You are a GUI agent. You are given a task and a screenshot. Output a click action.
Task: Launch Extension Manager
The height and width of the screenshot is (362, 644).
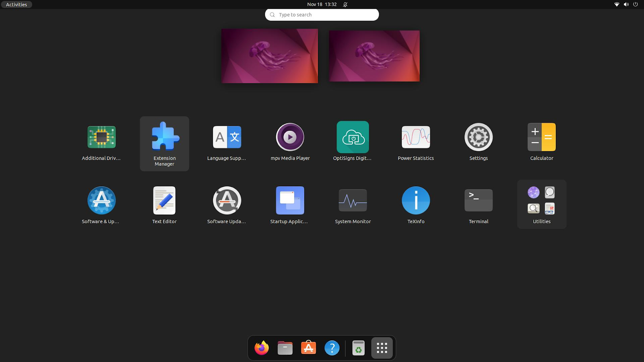[x=164, y=144]
